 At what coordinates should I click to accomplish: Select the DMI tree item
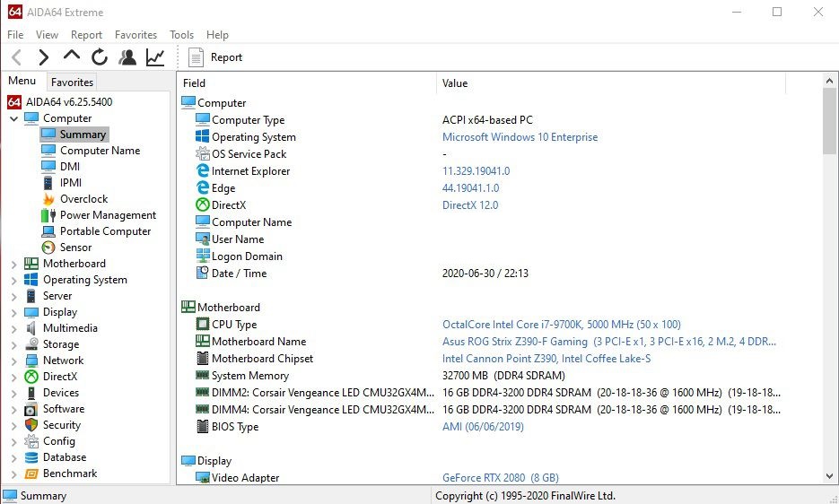point(70,167)
